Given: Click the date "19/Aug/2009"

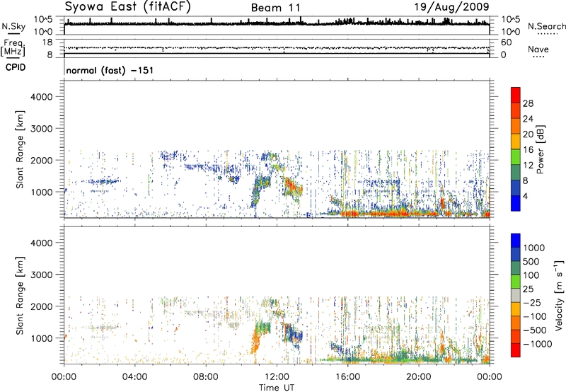Looking at the screenshot, I should pos(451,6).
